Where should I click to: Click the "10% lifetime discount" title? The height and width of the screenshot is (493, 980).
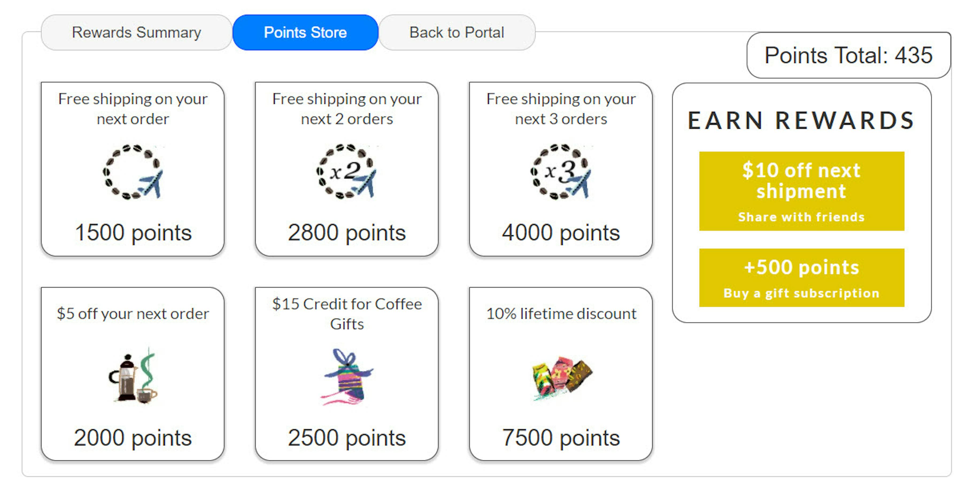[x=561, y=314]
